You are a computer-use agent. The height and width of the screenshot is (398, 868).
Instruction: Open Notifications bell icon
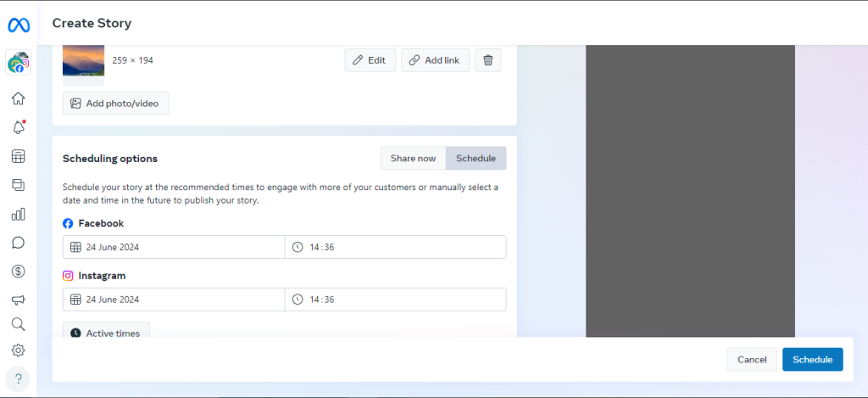(x=19, y=127)
